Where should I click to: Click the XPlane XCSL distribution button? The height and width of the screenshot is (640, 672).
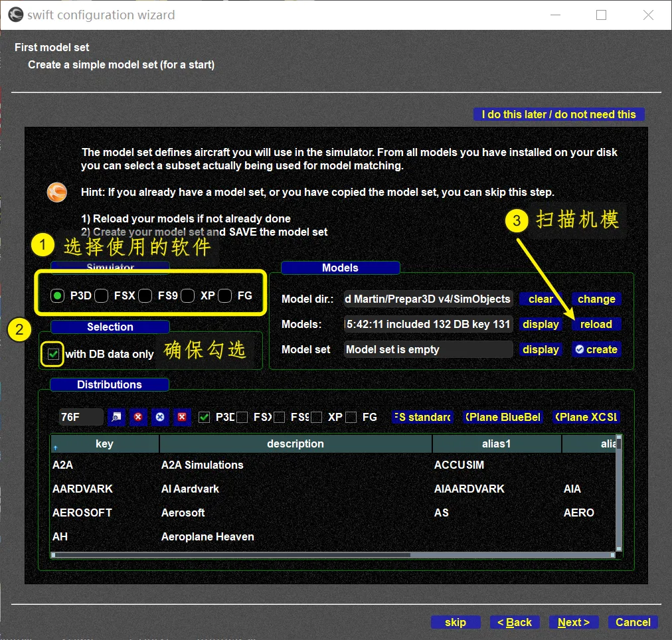tap(586, 417)
